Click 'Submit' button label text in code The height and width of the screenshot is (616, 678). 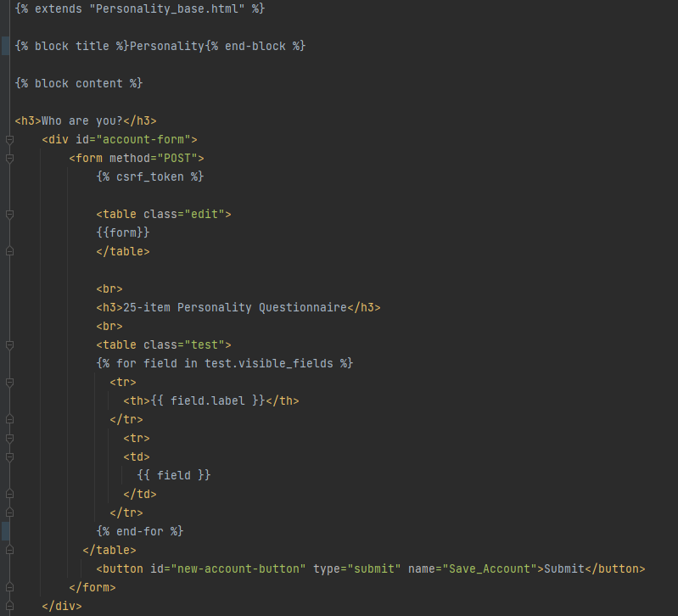tap(564, 568)
